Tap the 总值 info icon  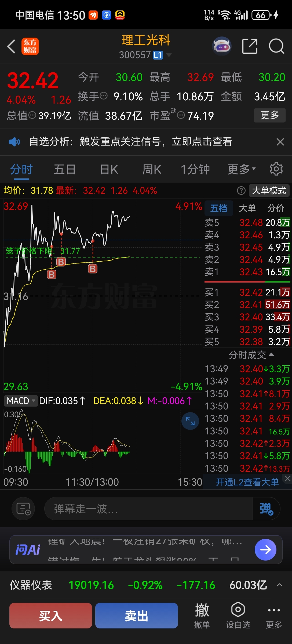point(32,115)
